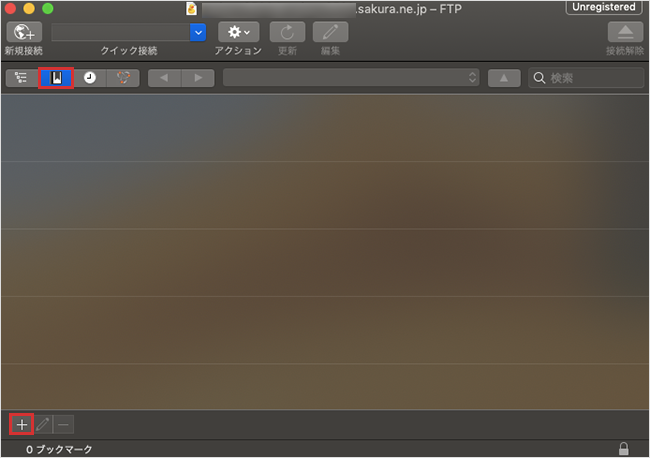Click the 編集 pencil icon in toolbar
Screen dimensions: 650x458
(330, 32)
